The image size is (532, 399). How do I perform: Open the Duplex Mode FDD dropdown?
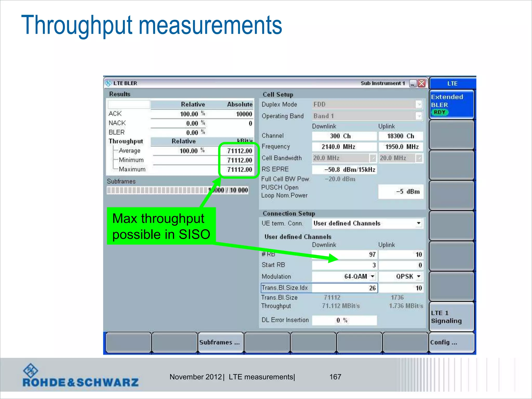[418, 104]
